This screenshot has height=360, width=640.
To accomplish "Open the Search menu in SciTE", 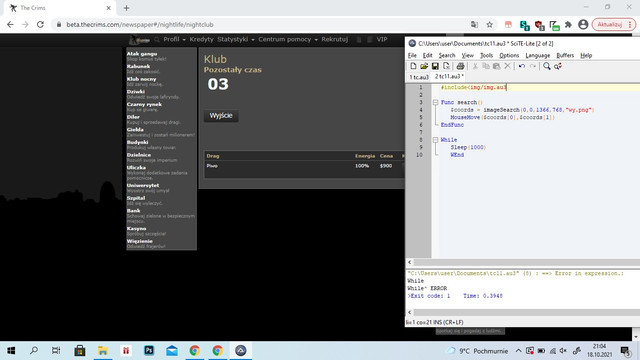I will [x=447, y=55].
